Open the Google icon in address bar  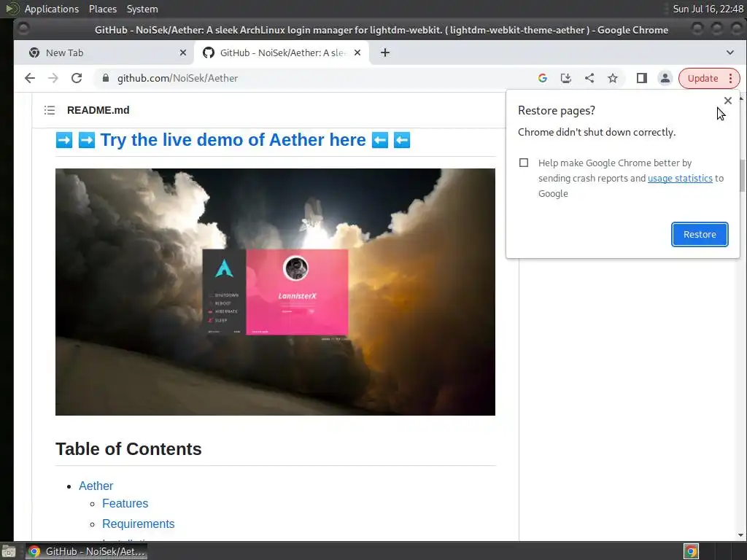[542, 78]
